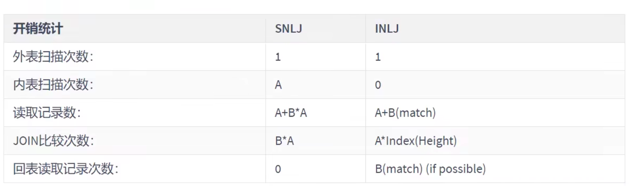This screenshot has width=644, height=186.
Task: Click the B*A cell under SNLJ
Action: [285, 141]
